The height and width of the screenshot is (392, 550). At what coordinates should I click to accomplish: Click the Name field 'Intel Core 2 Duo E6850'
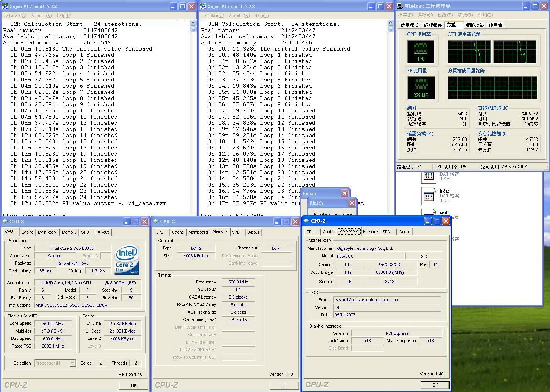click(73, 248)
